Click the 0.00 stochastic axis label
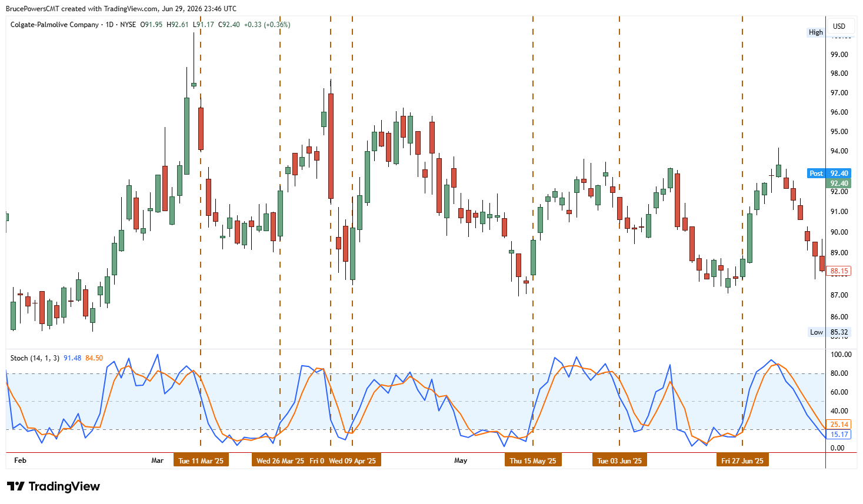The image size is (863, 504). tap(837, 448)
